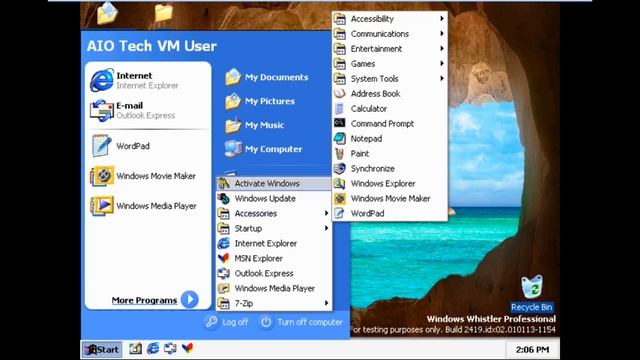The image size is (640, 360).
Task: Open Internet Explorer from pinned Internet item
Action: click(135, 80)
